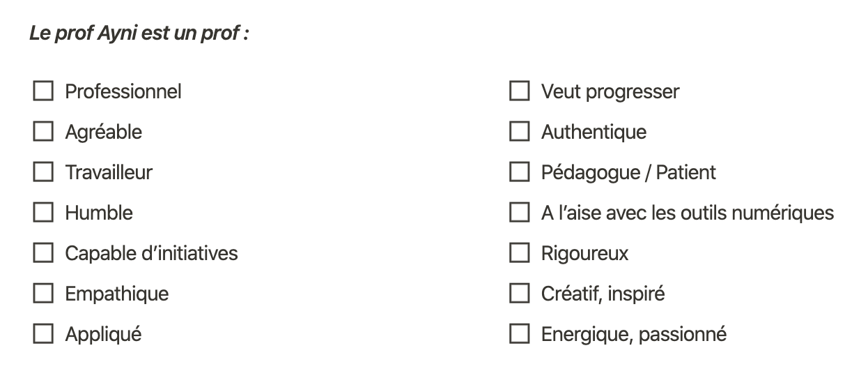868x371 pixels.
Task: Click the Empathique label text
Action: pyautogui.click(x=117, y=294)
